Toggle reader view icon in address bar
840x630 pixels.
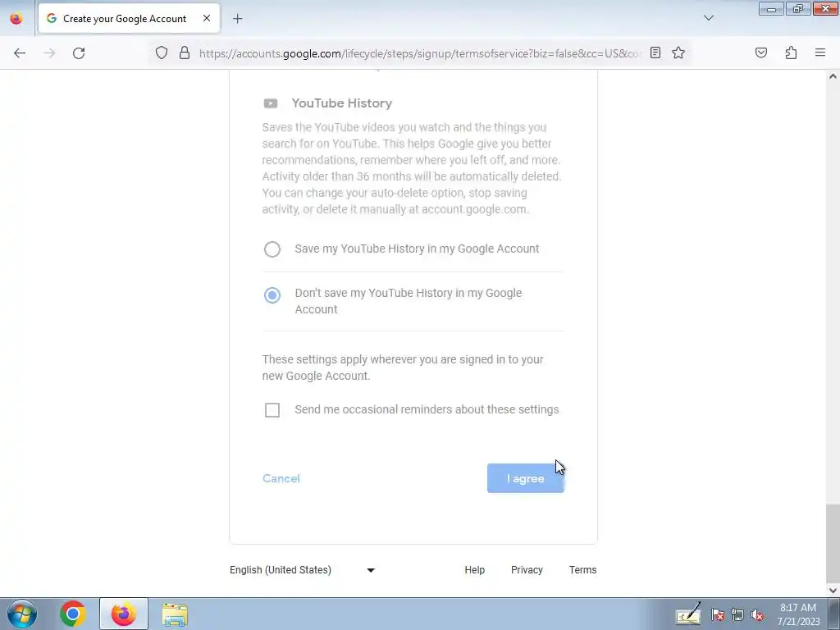click(x=655, y=52)
